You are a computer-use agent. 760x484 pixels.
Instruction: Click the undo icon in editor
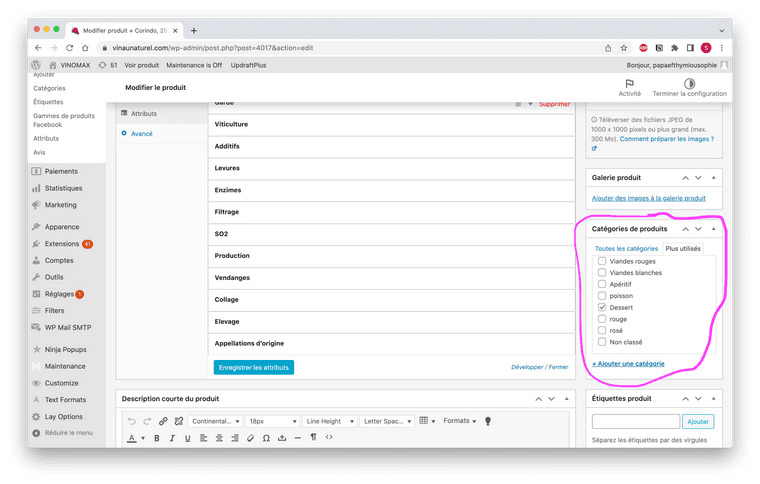pyautogui.click(x=132, y=421)
